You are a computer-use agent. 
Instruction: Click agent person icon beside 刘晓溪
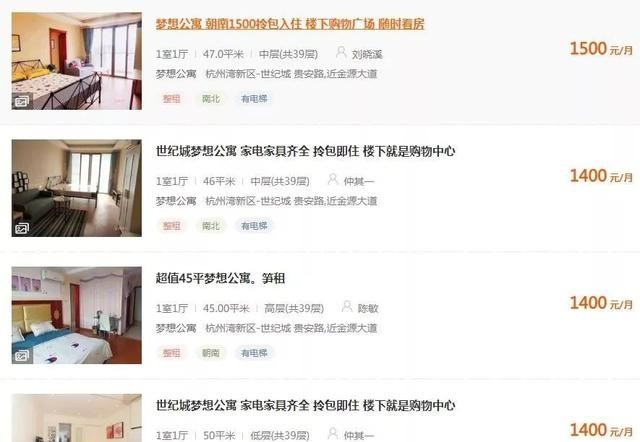click(341, 52)
